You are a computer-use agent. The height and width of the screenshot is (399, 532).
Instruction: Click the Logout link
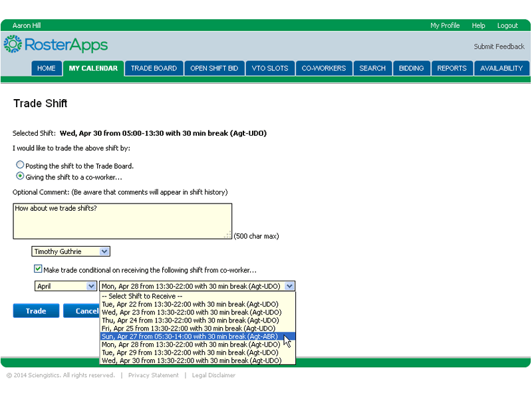click(x=507, y=25)
